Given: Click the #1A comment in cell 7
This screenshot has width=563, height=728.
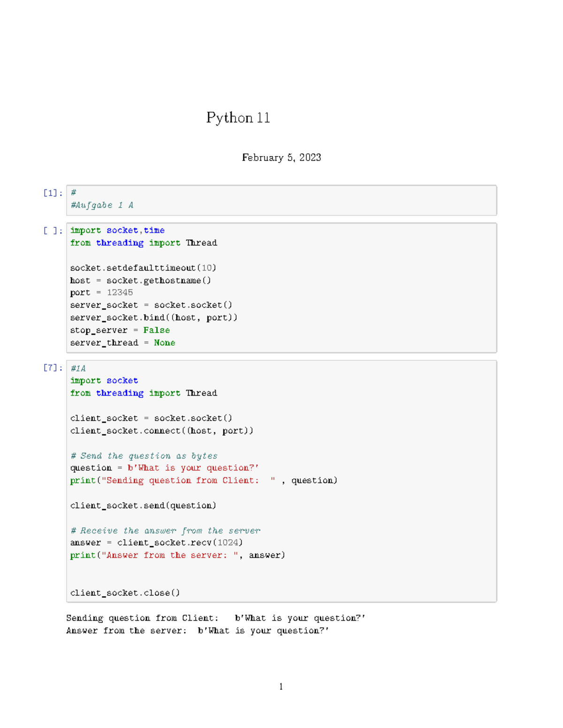Looking at the screenshot, I should [x=78, y=368].
